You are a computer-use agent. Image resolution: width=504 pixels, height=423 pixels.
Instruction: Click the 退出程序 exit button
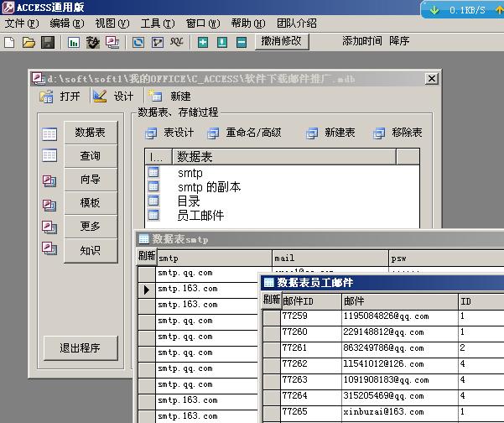tap(81, 348)
